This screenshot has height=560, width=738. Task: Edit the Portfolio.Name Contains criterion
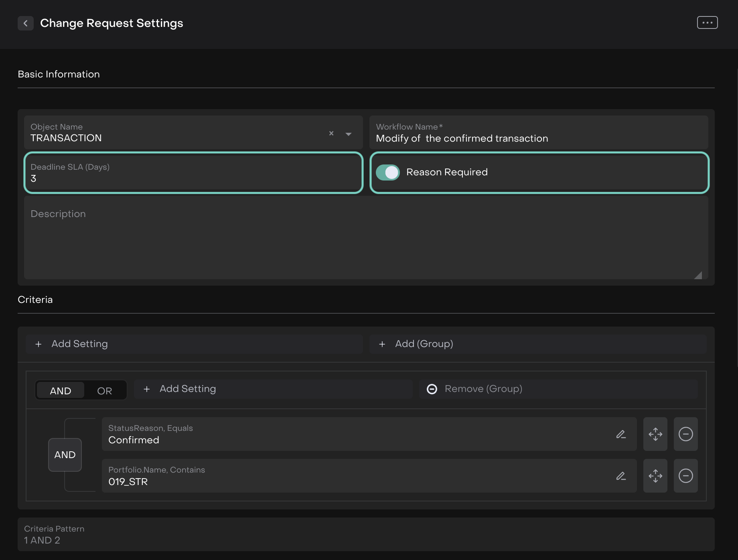pos(621,476)
